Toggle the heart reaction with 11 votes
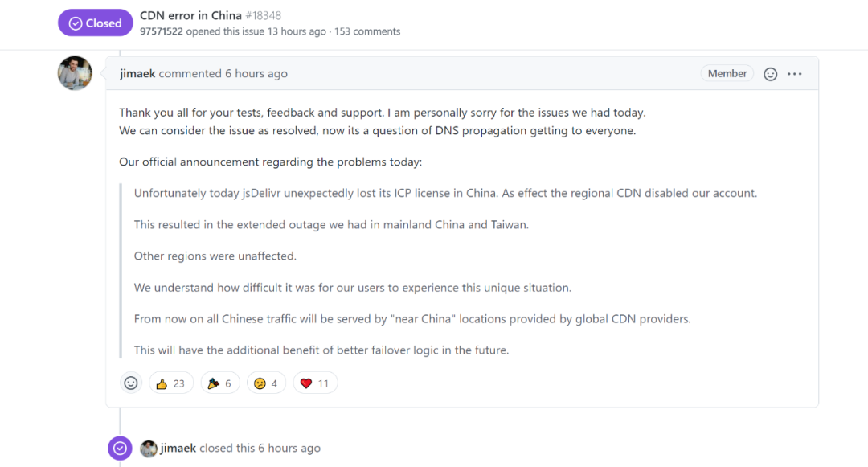 pyautogui.click(x=314, y=383)
